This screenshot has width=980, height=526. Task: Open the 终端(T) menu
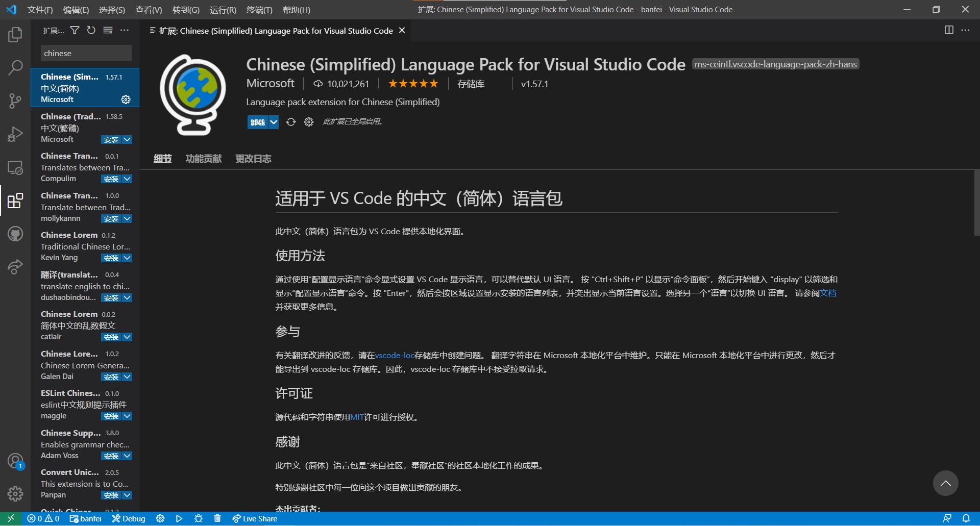(x=259, y=10)
